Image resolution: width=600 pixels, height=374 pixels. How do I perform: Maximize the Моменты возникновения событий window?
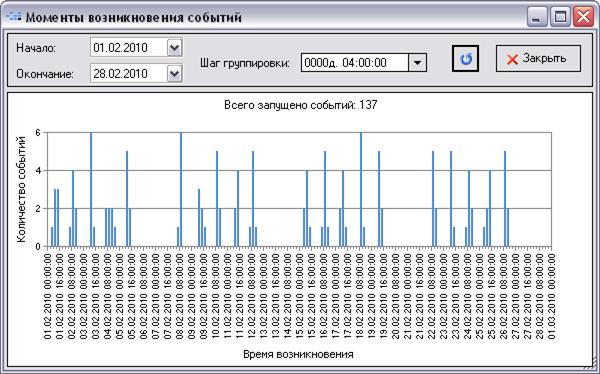click(x=560, y=17)
